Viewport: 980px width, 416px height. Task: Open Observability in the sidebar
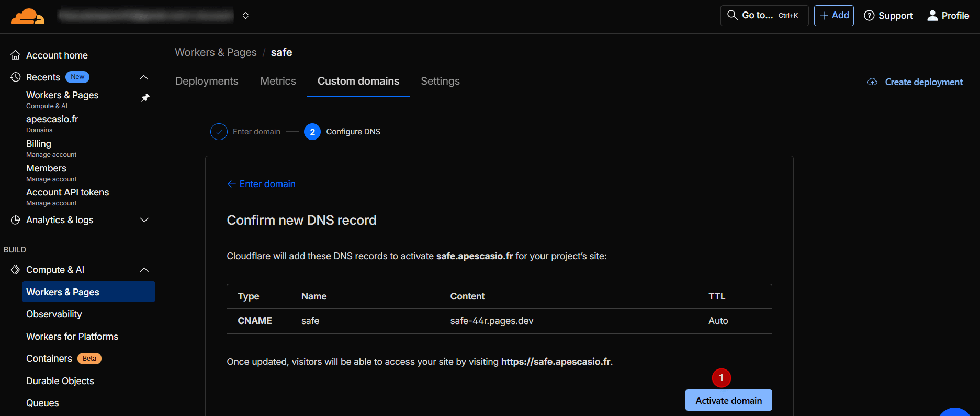pos(54,314)
